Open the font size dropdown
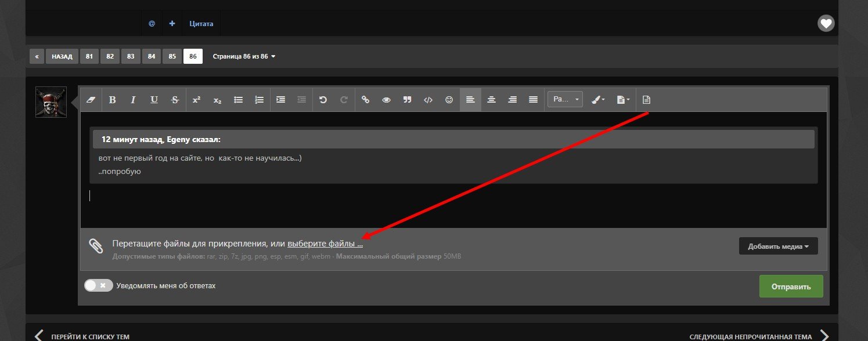 point(564,100)
